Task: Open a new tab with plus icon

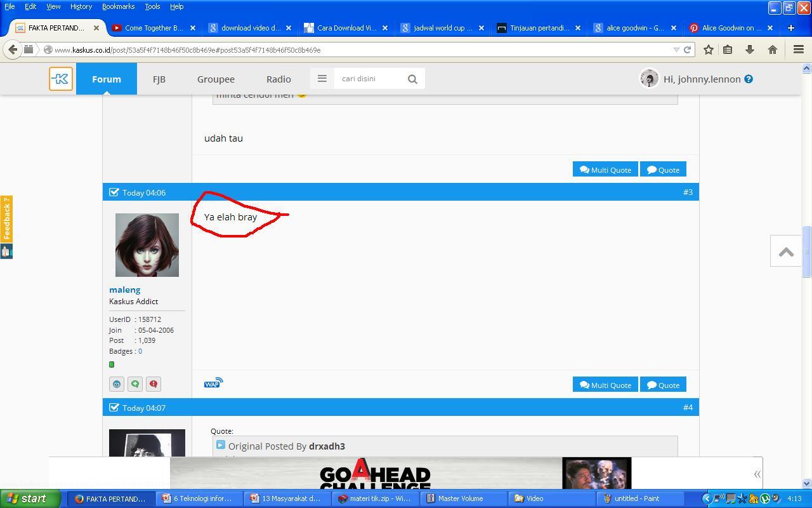Action: 790,28
